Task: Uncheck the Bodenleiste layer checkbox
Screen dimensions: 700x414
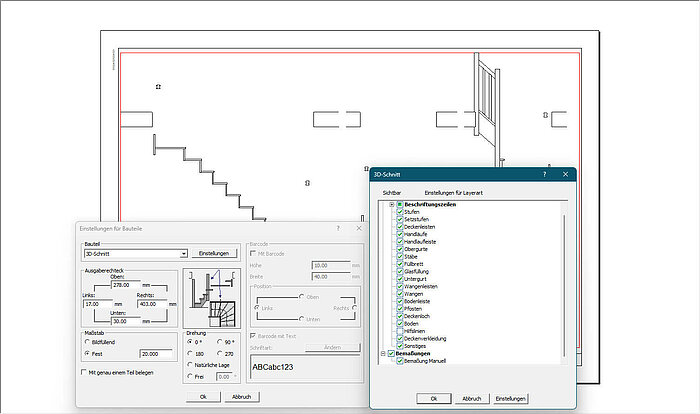Action: click(x=400, y=301)
